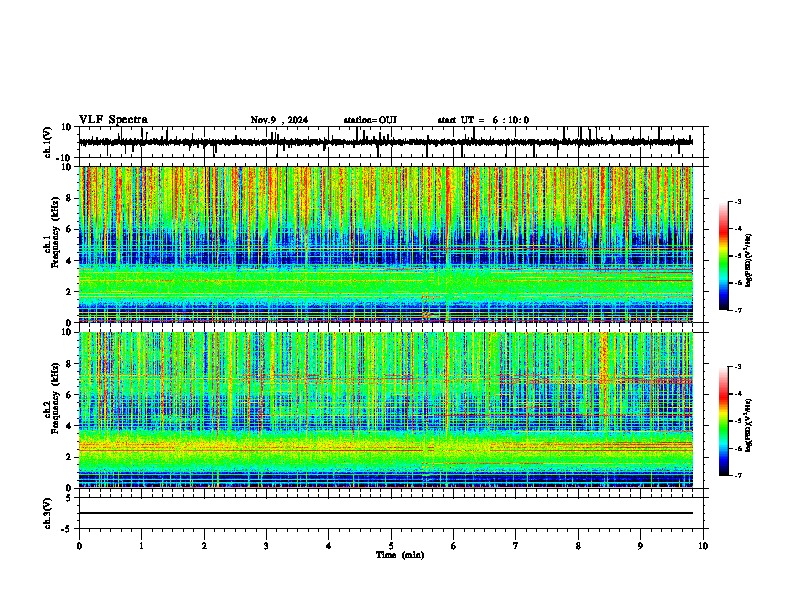Screen dimensions: 792x612
Task: Click the "9" minute tick on time axis
Action: pyautogui.click(x=640, y=546)
